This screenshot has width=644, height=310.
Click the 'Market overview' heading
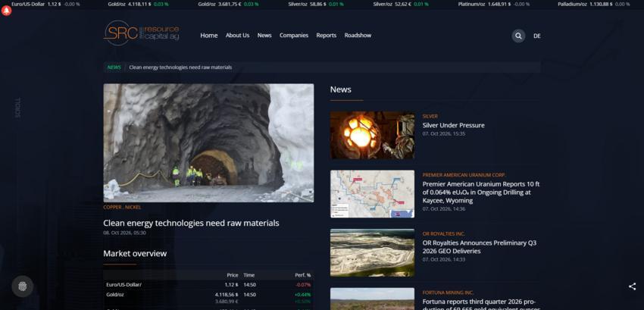[x=135, y=254]
